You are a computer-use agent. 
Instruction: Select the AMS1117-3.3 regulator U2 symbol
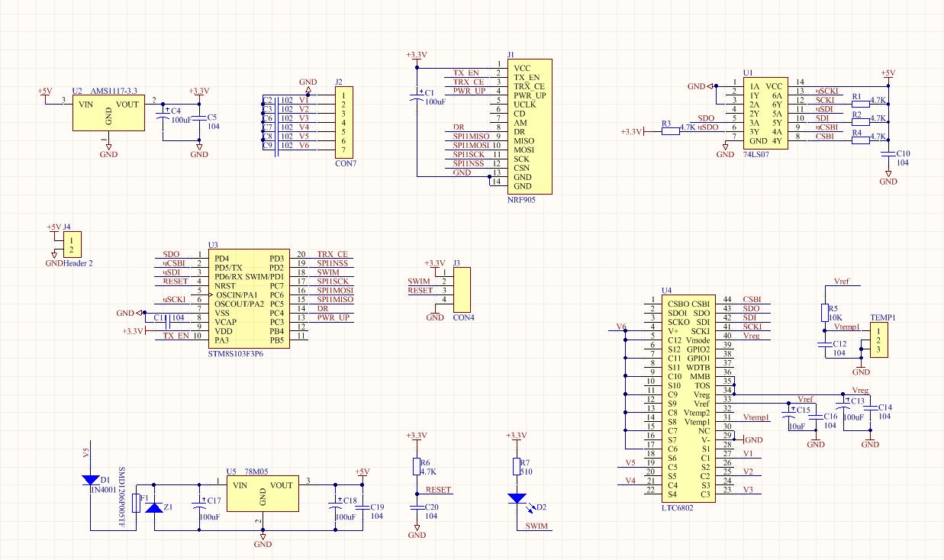point(108,113)
